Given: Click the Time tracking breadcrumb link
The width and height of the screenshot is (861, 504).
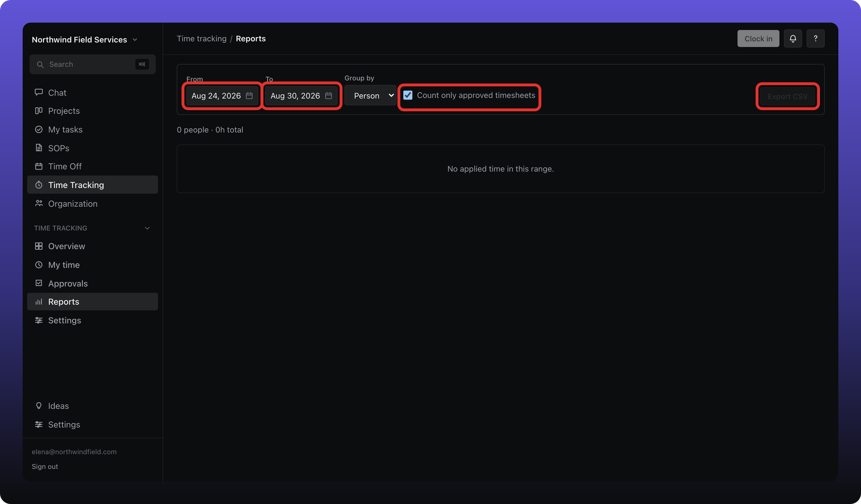Looking at the screenshot, I should 201,39.
